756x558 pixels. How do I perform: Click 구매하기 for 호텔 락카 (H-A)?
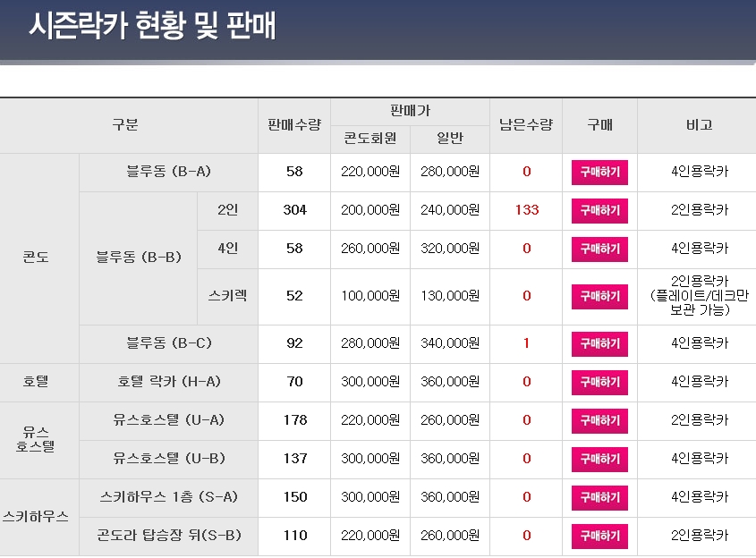click(x=599, y=382)
